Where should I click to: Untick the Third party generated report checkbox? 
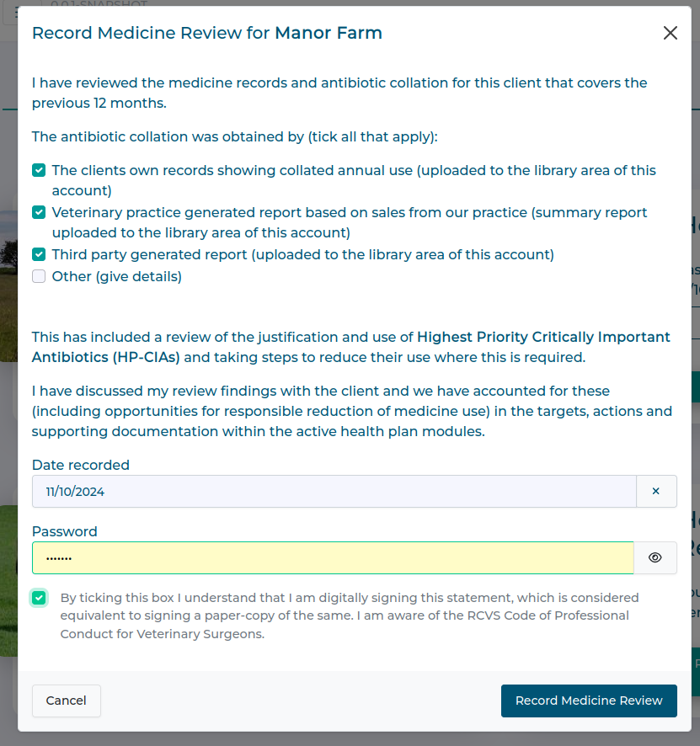[x=39, y=254]
